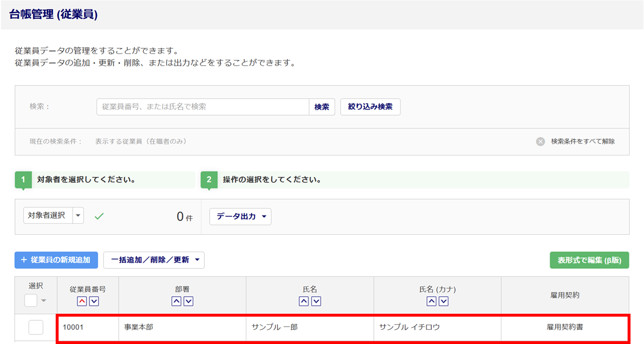Image resolution: width=644 pixels, height=344 pixels.
Task: Sort 従業員番号 column ascending
Action: click(x=82, y=301)
